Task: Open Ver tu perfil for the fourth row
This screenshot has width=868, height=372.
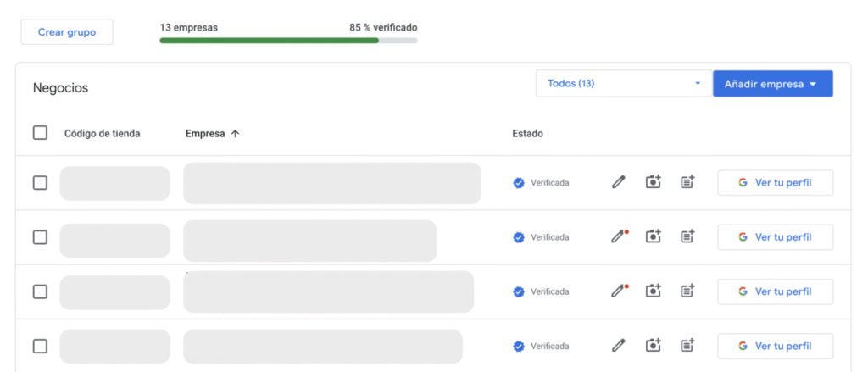Action: pyautogui.click(x=775, y=346)
